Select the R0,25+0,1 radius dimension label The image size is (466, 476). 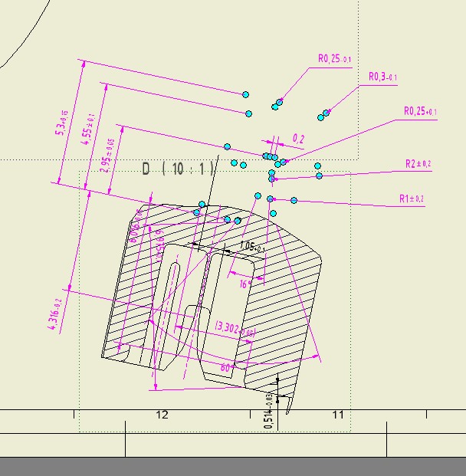pos(420,111)
